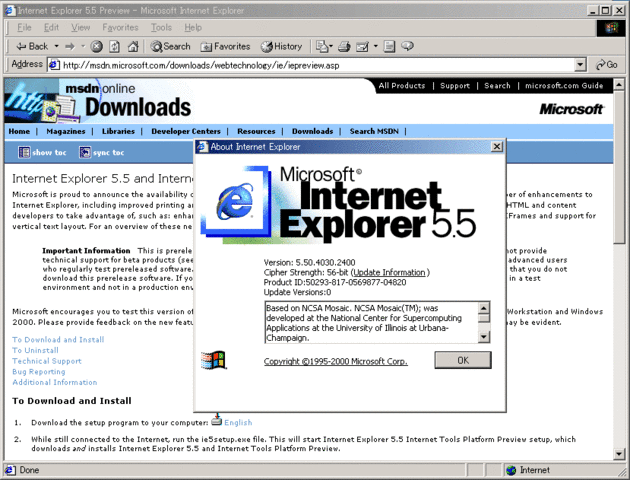Open All Products link
This screenshot has width=630, height=480.
coord(401,86)
